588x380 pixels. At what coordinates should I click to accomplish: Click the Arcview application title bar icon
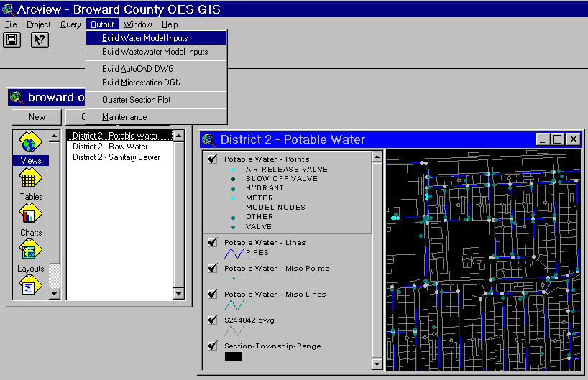[8, 9]
